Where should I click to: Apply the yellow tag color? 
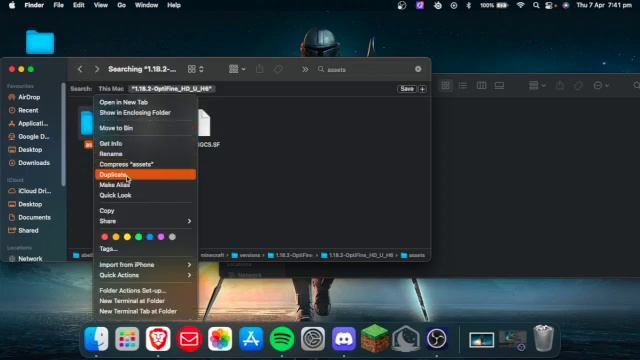tap(127, 237)
